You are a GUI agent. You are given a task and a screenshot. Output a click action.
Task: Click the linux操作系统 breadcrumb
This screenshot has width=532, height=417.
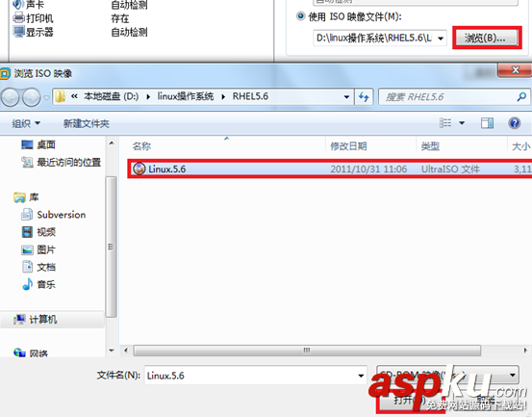[186, 96]
